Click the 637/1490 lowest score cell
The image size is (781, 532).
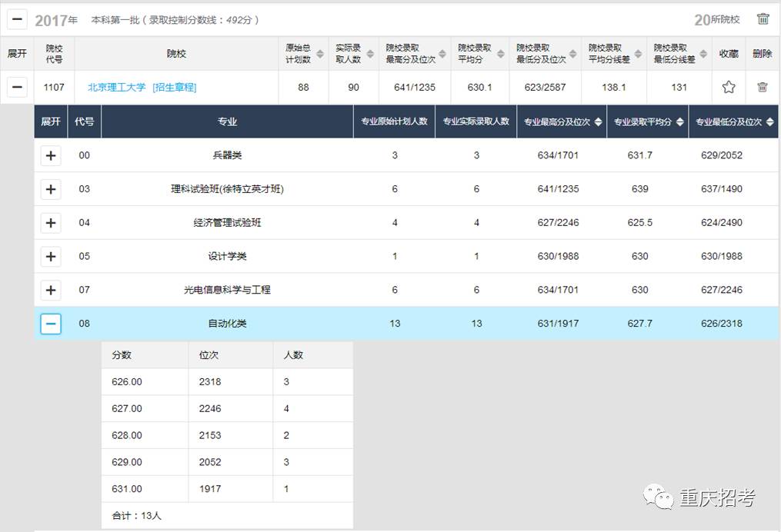[721, 189]
